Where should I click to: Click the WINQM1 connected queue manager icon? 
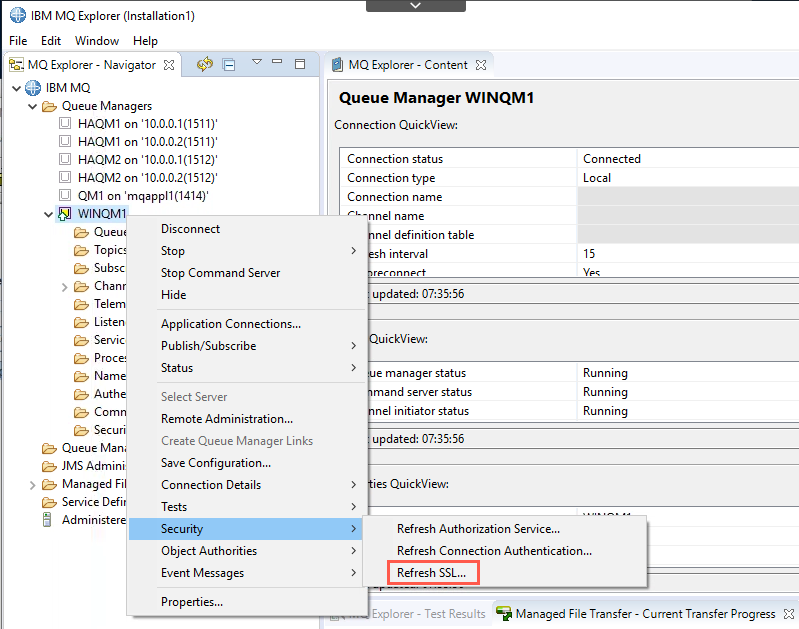pyautogui.click(x=65, y=214)
